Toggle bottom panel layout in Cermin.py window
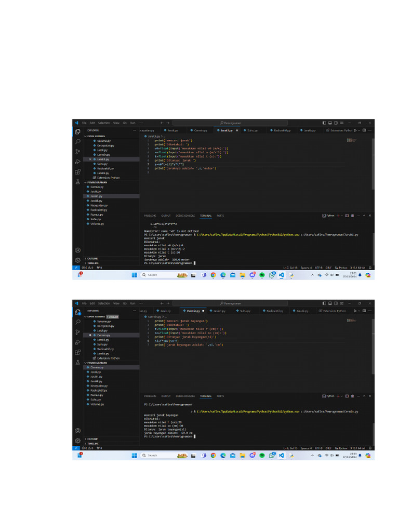 (330, 303)
